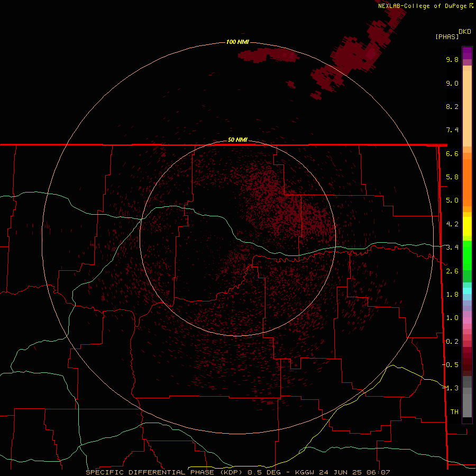Click the 6.6 color scale value

(452, 153)
